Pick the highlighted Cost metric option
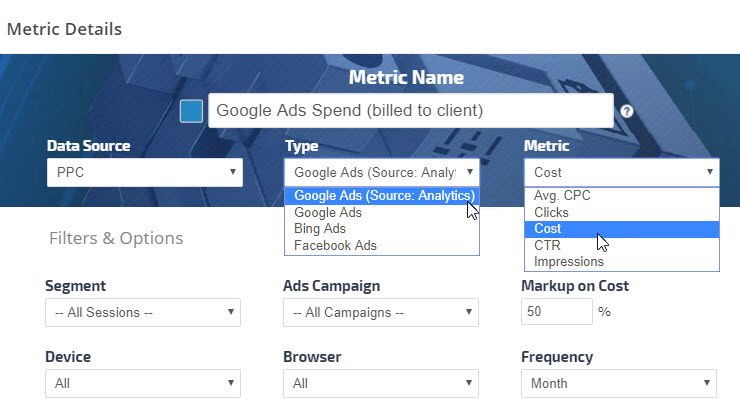This screenshot has height=415, width=740. click(548, 229)
